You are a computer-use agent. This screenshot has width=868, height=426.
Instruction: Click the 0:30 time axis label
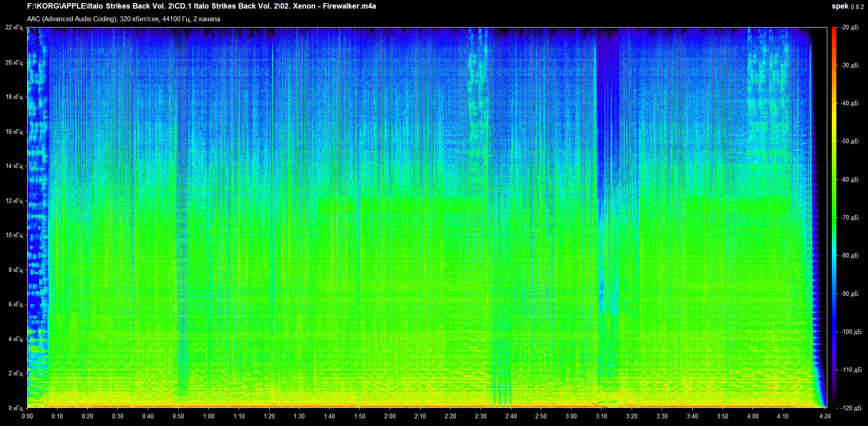(x=118, y=416)
